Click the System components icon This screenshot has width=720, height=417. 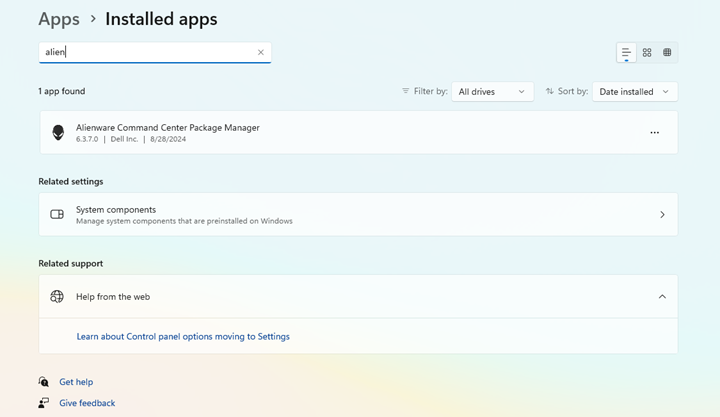(x=57, y=214)
